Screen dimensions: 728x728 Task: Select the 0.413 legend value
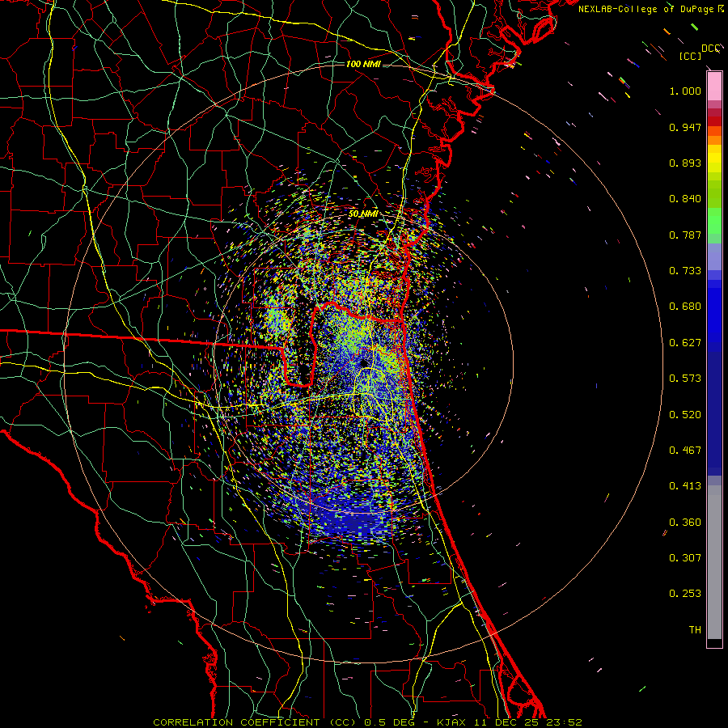pyautogui.click(x=685, y=486)
